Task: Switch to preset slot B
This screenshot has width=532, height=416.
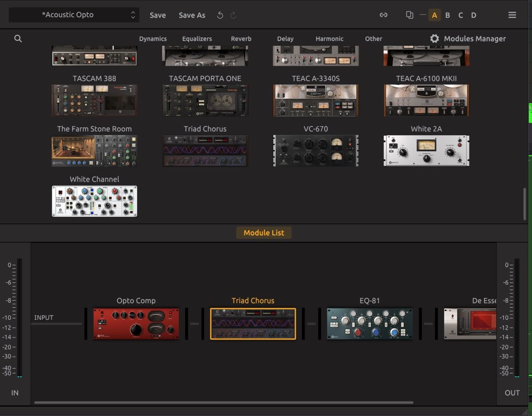Action: (x=447, y=15)
